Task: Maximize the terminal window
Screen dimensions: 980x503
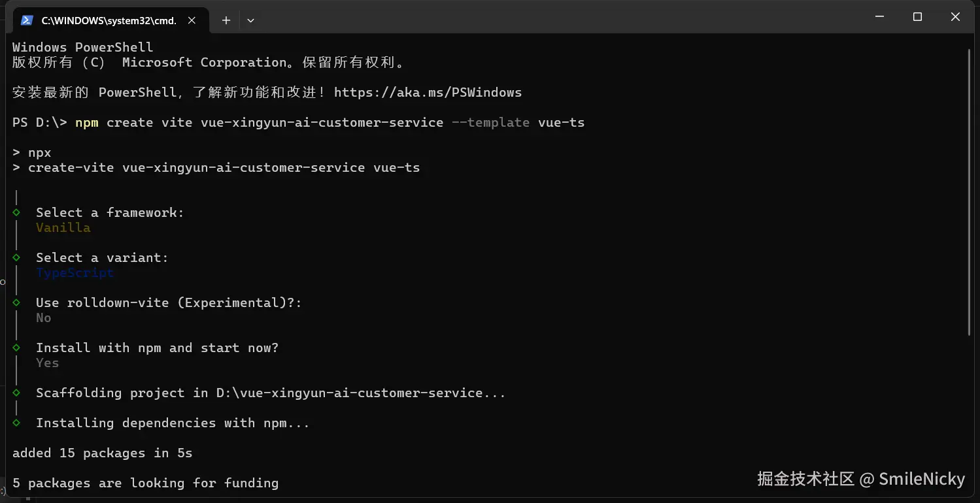Action: click(917, 17)
